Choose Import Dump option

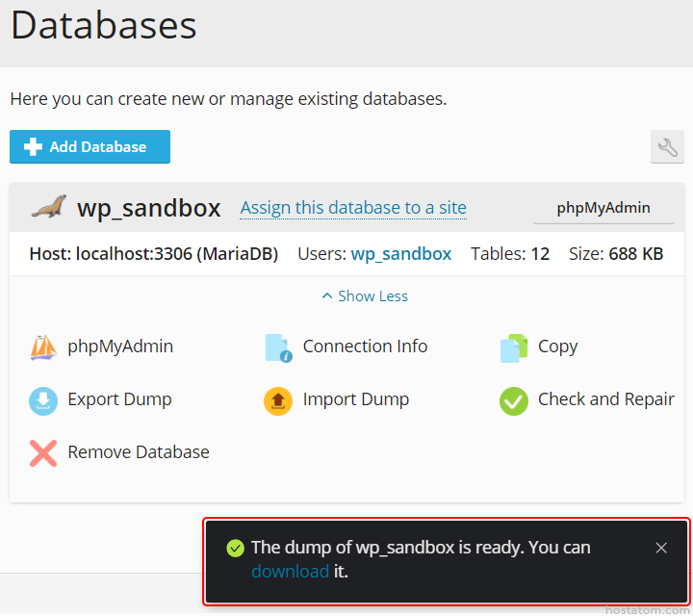pos(278,400)
